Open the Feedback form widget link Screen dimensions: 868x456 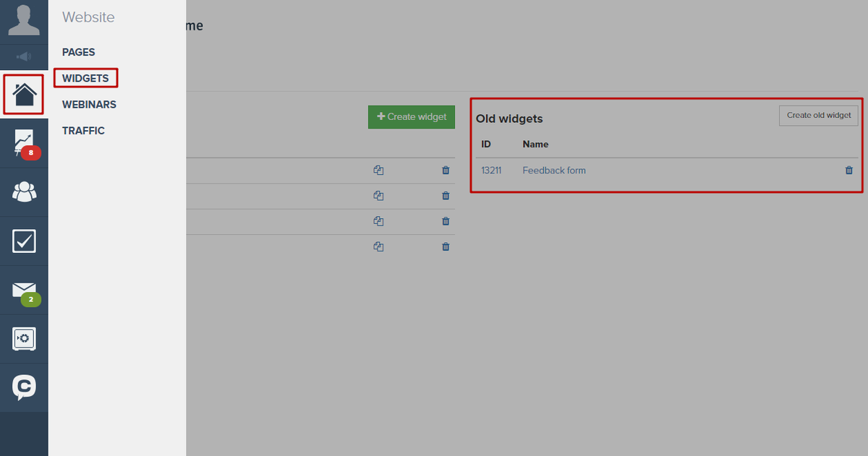tap(554, 171)
